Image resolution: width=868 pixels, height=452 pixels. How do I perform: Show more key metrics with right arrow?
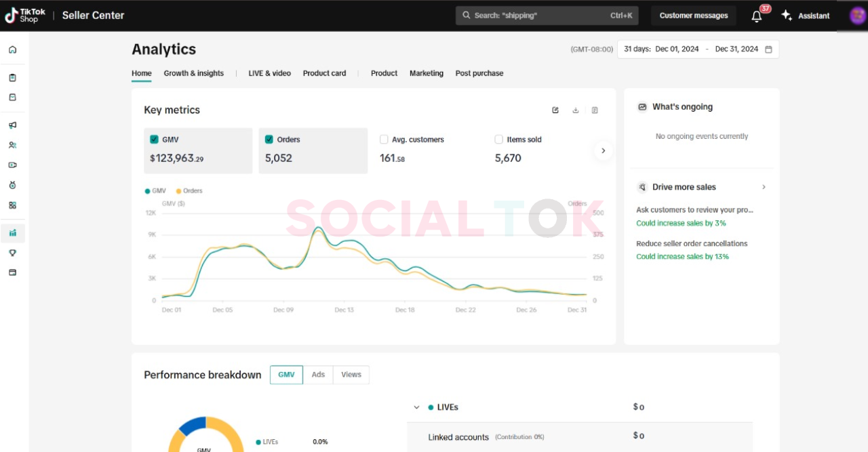[603, 150]
